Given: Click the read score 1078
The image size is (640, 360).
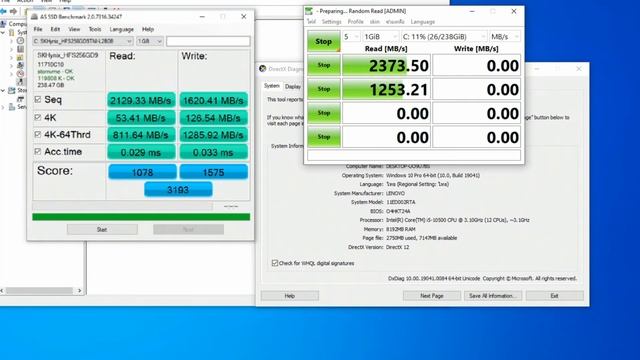Looking at the screenshot, I should (x=142, y=172).
